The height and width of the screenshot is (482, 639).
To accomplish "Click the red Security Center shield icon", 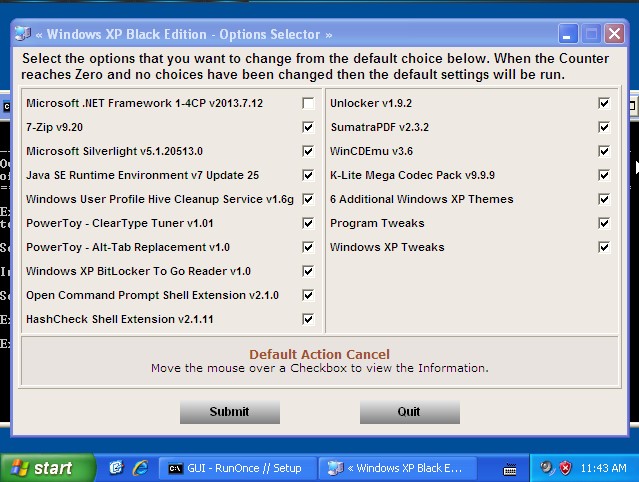I will pos(566,468).
